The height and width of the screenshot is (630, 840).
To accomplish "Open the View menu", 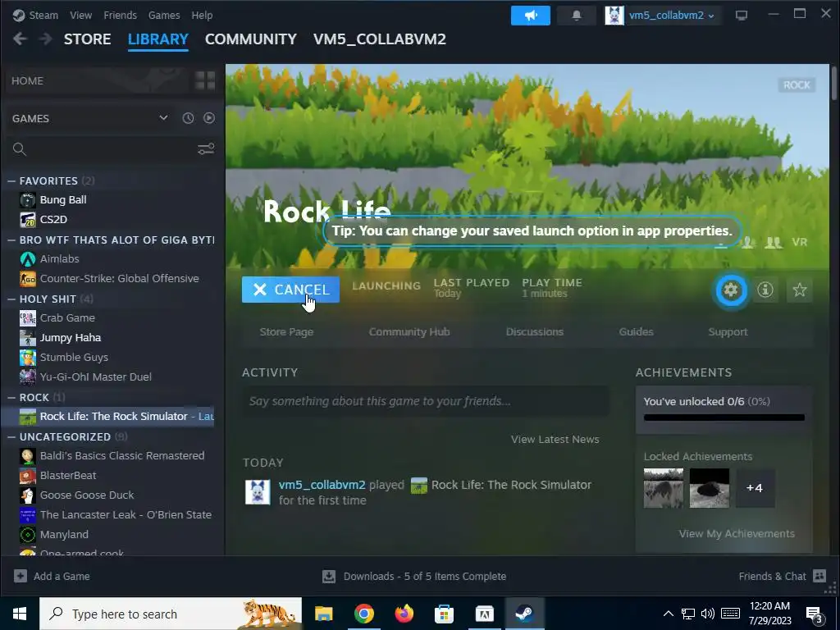I will pyautogui.click(x=81, y=16).
